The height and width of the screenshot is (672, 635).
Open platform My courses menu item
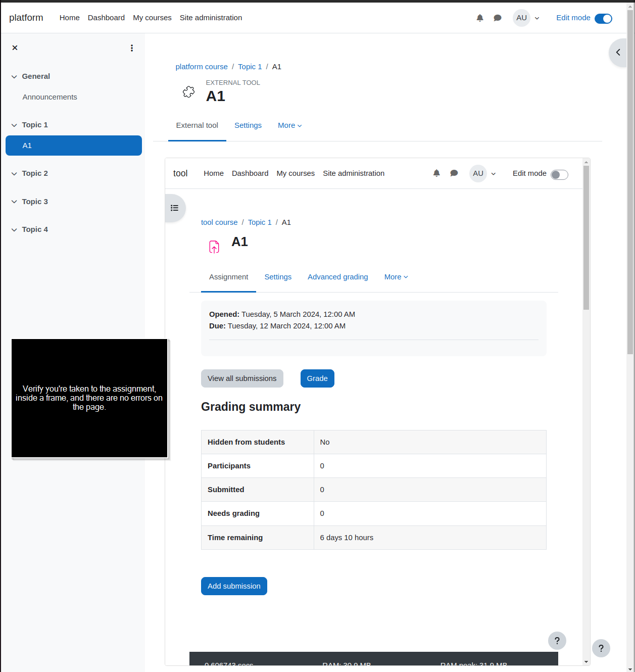(152, 18)
